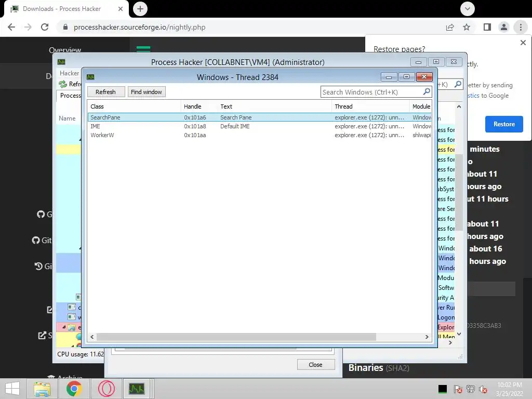This screenshot has width=532, height=399.
Task: Click the site lock icon in address bar
Action: click(65, 27)
